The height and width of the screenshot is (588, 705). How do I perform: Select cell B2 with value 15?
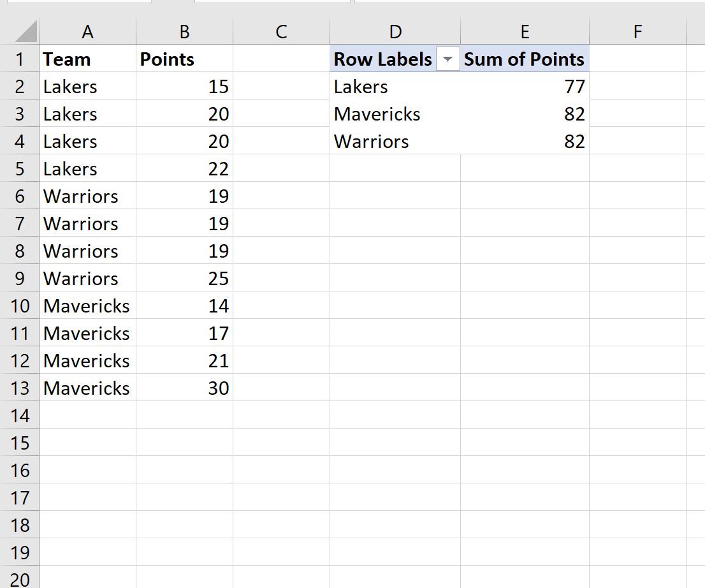pyautogui.click(x=184, y=86)
